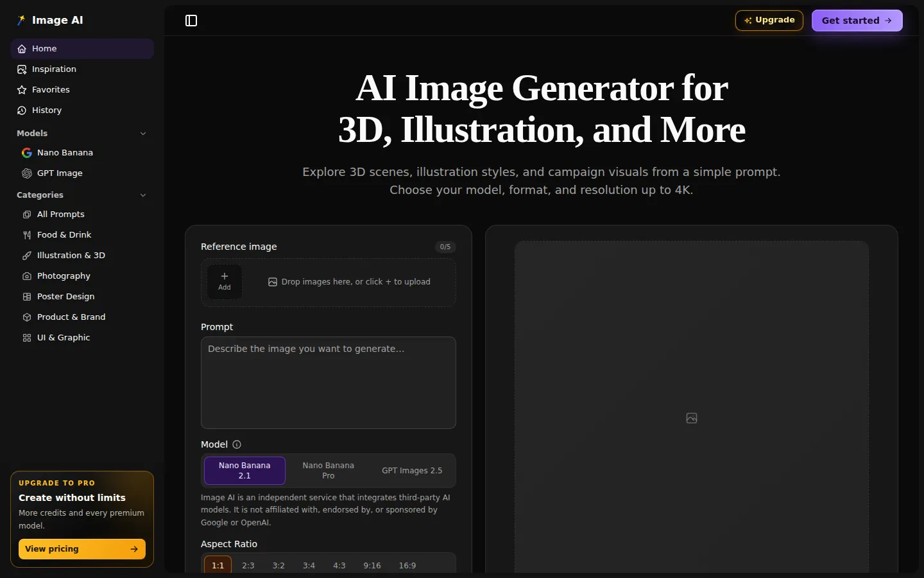Click the Food & Drink utensils icon
Screen dimensions: 924x578
tap(27, 235)
